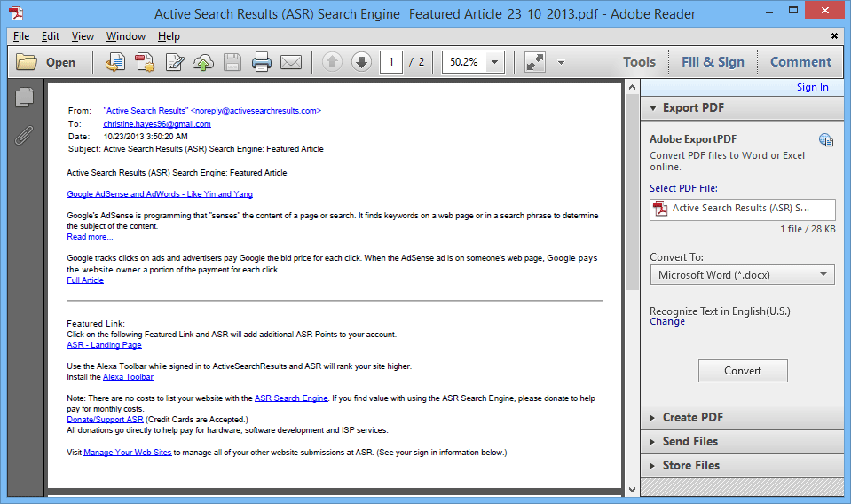Go to previous page with up arrow

[x=332, y=62]
